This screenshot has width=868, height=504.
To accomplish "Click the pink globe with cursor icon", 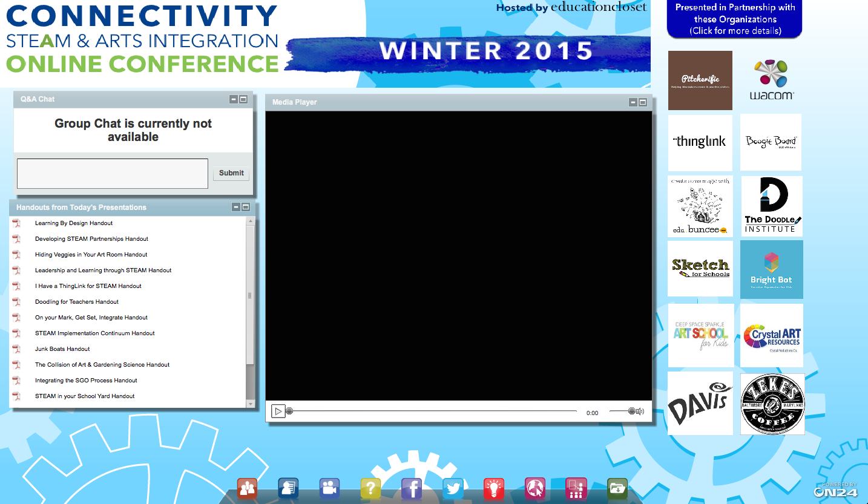I will pyautogui.click(x=535, y=488).
